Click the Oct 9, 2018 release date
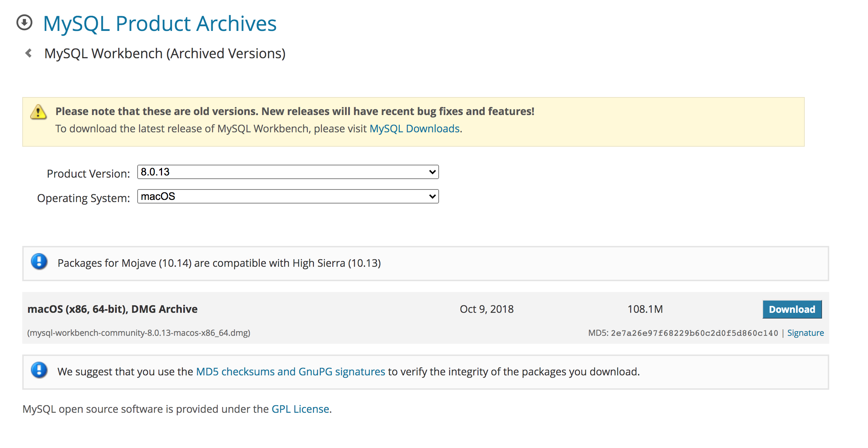Viewport: 868px width, 448px height. pos(486,309)
